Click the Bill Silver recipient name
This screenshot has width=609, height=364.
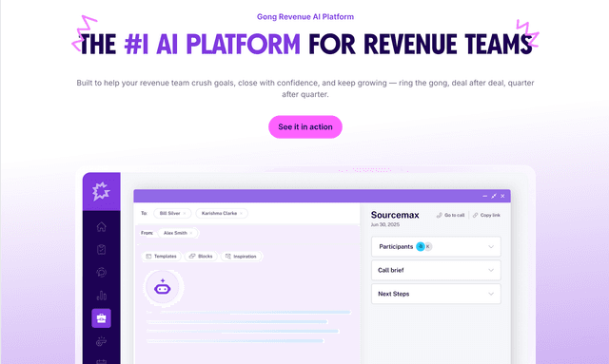(x=169, y=214)
